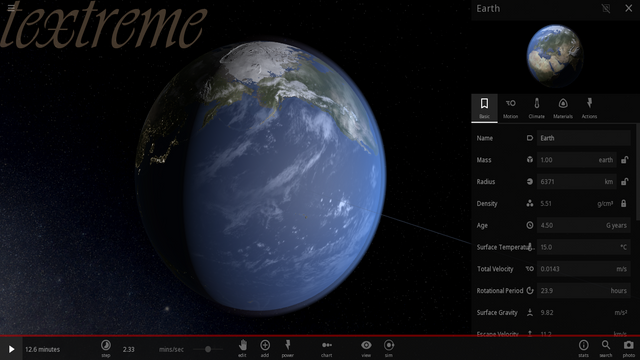The height and width of the screenshot is (360, 640).
Task: Change the Density unit g/cm³
Action: coord(605,204)
